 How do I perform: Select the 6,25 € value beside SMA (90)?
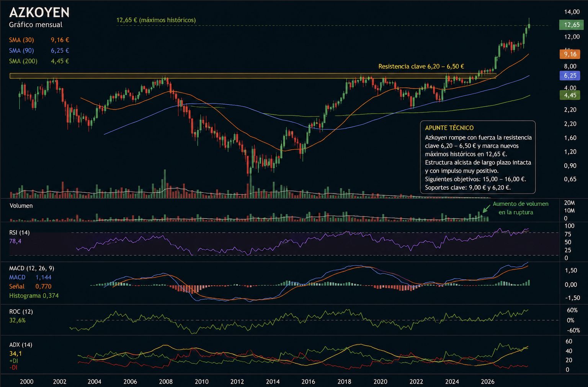(60, 50)
